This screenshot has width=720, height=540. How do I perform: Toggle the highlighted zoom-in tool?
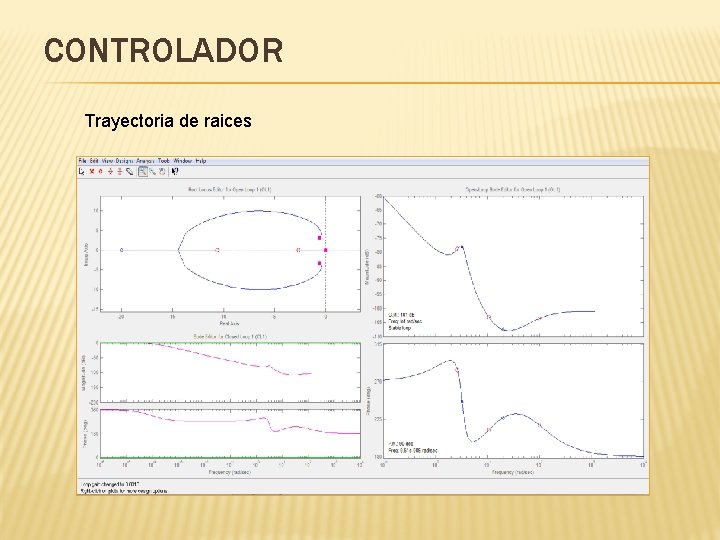143,172
